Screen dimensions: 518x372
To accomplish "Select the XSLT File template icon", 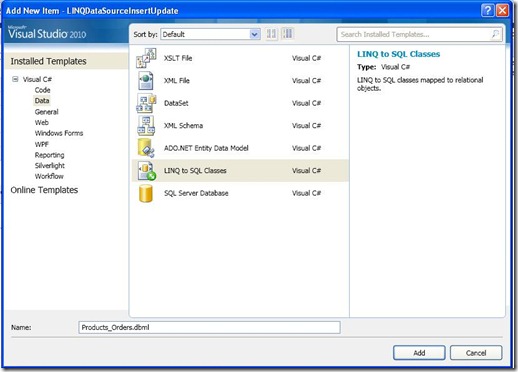I will point(146,58).
